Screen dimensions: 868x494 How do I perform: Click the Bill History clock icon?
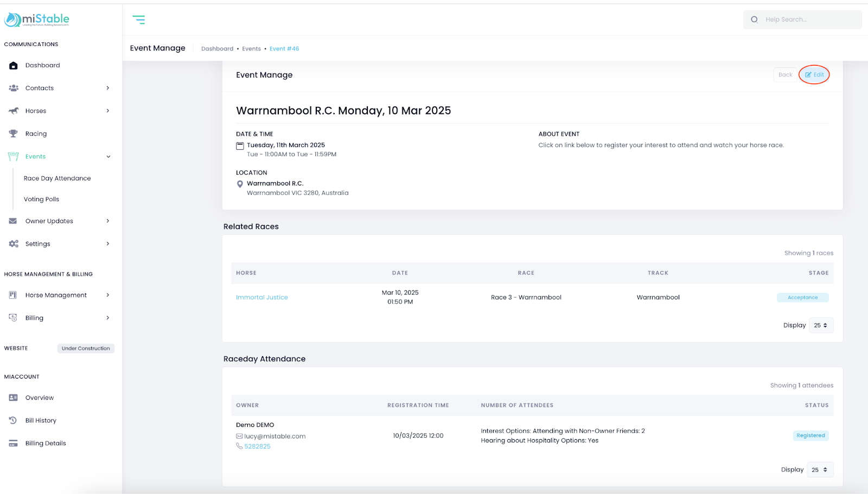(x=13, y=420)
